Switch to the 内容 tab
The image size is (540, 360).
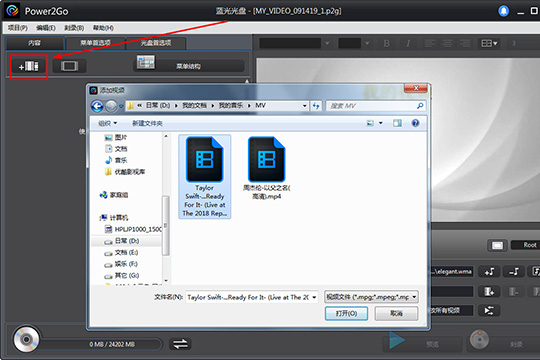pyautogui.click(x=34, y=43)
